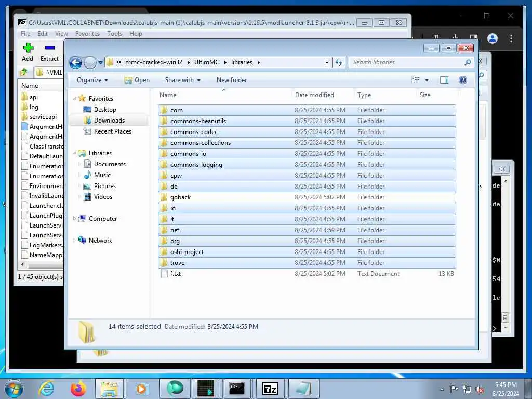Open the view options dropdown arrow

[427, 80]
